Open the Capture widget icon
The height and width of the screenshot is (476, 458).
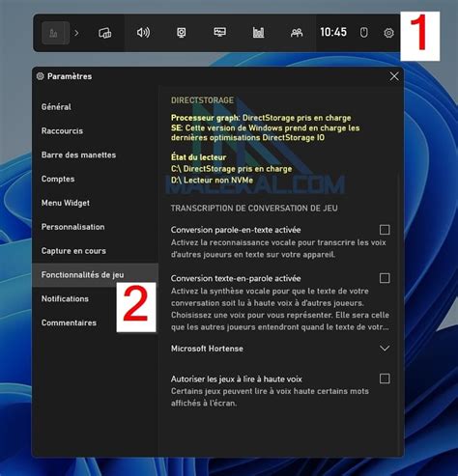(182, 33)
